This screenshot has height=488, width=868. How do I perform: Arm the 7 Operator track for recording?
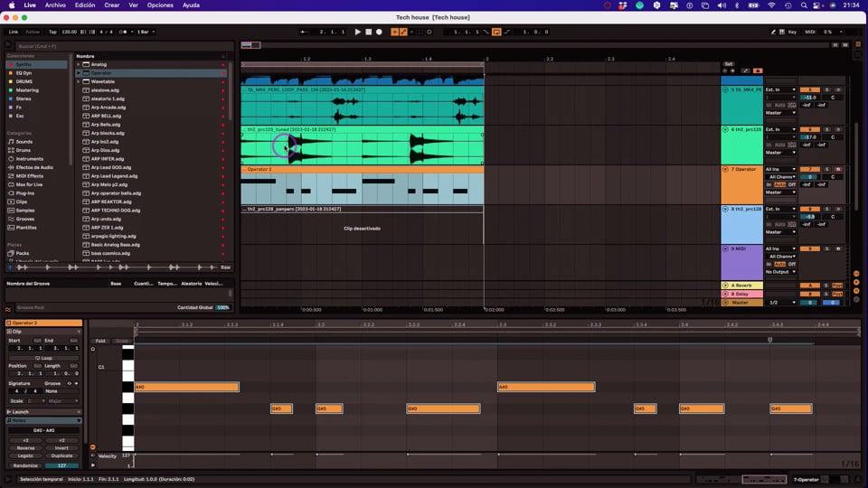(x=838, y=169)
